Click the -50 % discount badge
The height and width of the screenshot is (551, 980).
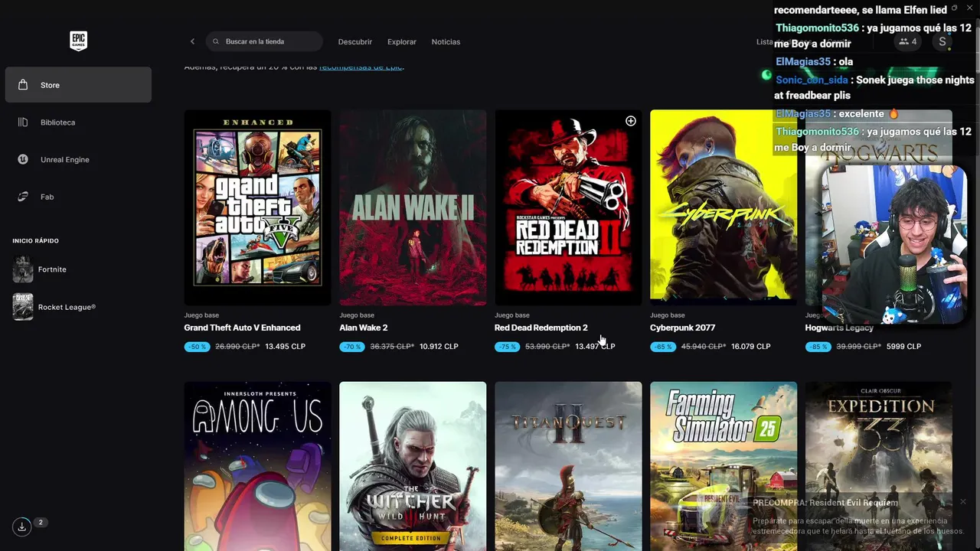click(x=197, y=347)
